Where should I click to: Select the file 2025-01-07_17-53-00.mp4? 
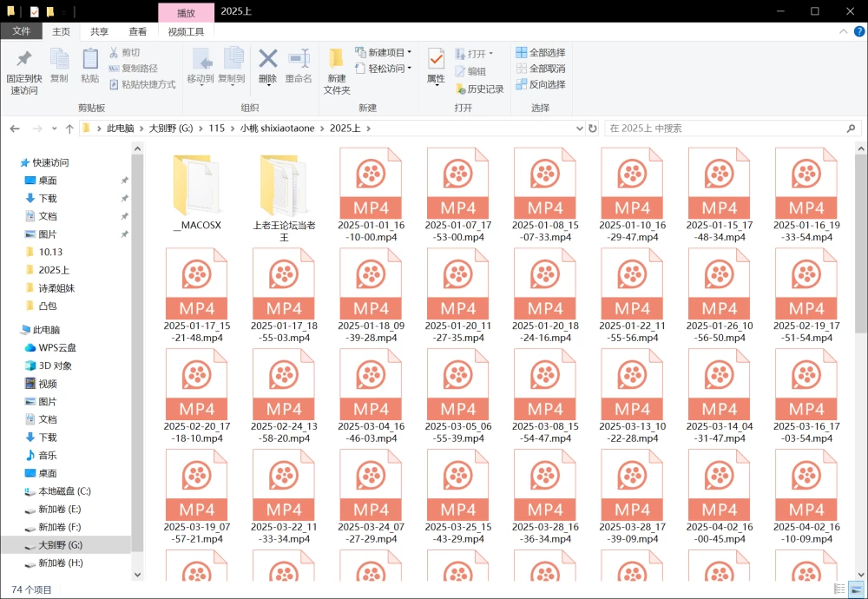click(x=457, y=194)
